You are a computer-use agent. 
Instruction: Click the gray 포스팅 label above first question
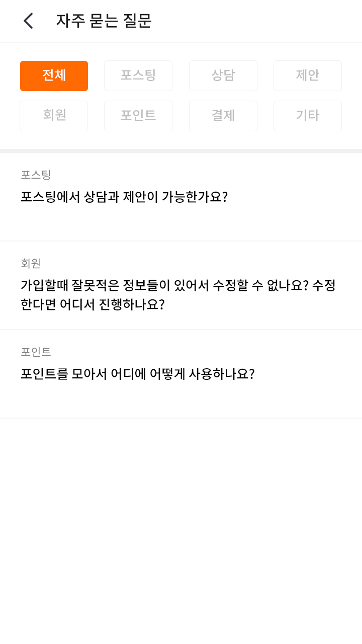click(36, 175)
